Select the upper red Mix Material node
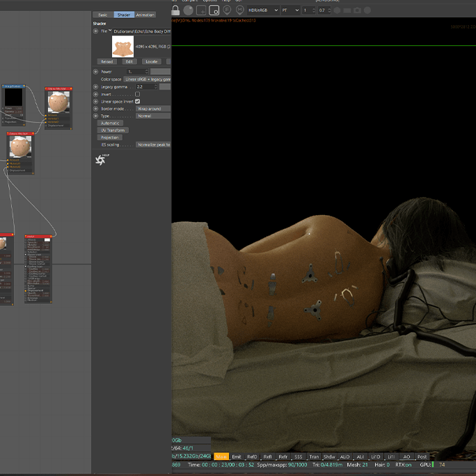 [x=58, y=109]
